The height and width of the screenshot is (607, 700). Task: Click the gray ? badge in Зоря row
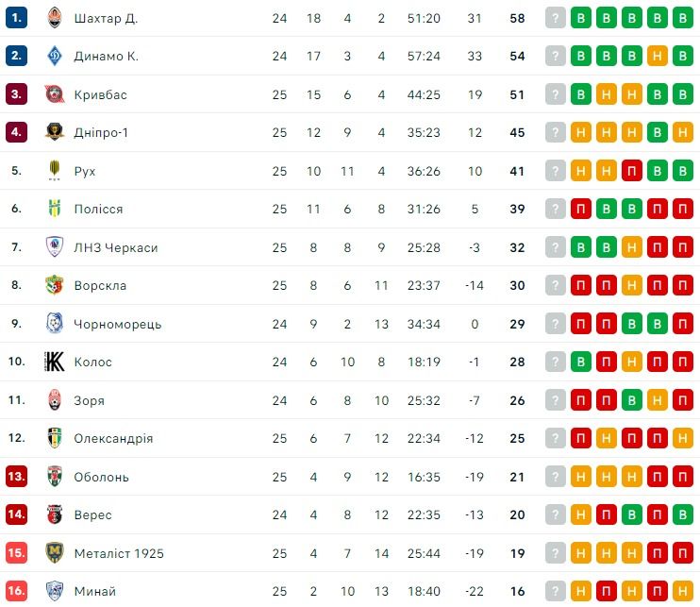click(x=556, y=400)
